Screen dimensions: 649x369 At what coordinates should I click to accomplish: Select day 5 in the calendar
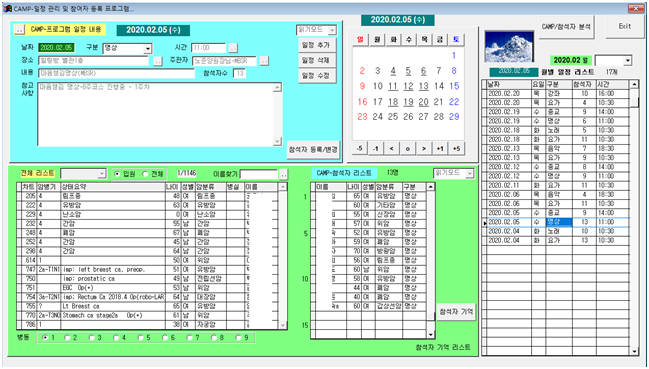click(x=408, y=71)
